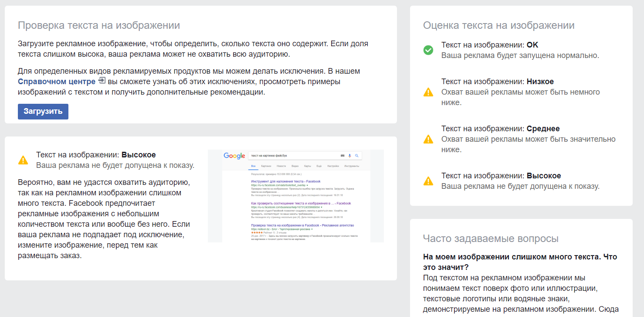Click the magnifier search icon in preview image
This screenshot has width=644, height=317.
[356, 156]
